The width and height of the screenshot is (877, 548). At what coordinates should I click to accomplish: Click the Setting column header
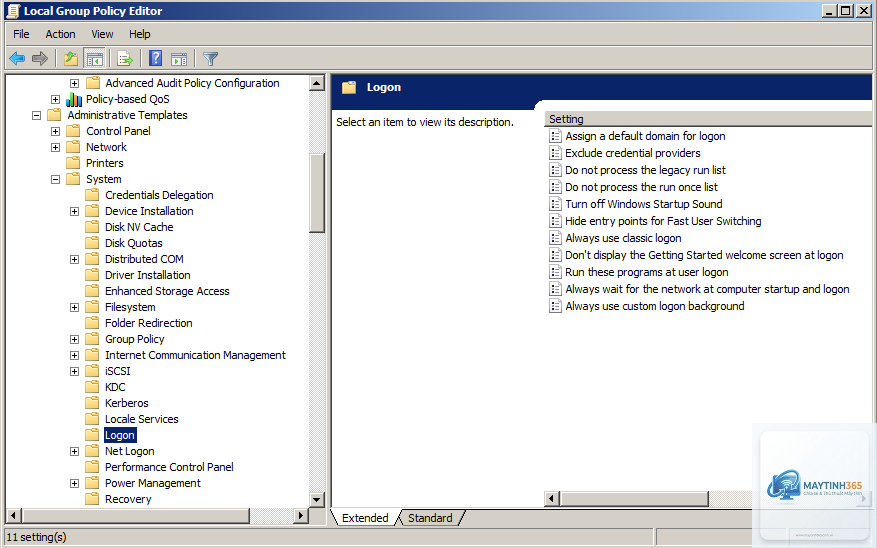click(708, 119)
